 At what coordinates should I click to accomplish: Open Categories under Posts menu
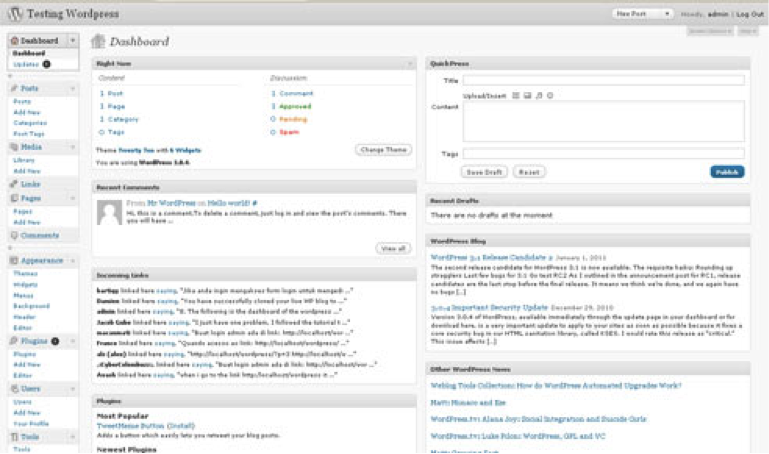pyautogui.click(x=30, y=123)
